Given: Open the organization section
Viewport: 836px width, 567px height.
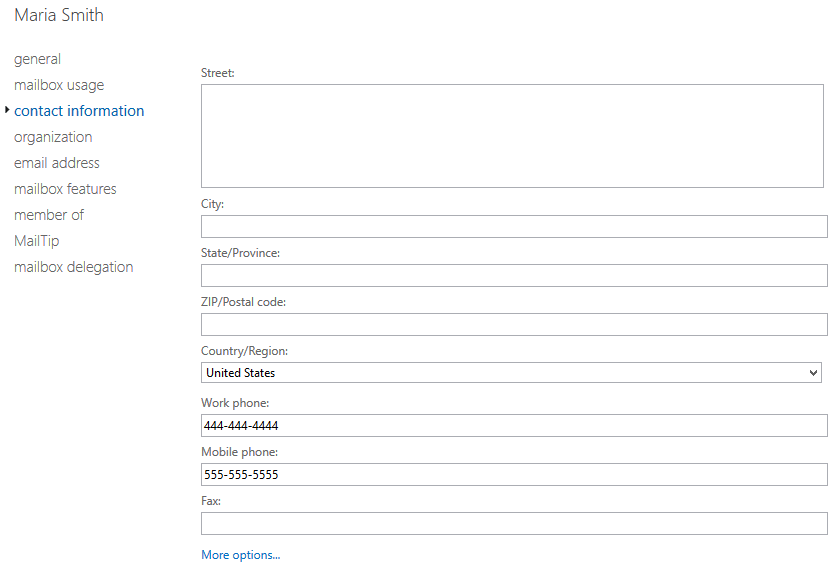Looking at the screenshot, I should coord(53,137).
